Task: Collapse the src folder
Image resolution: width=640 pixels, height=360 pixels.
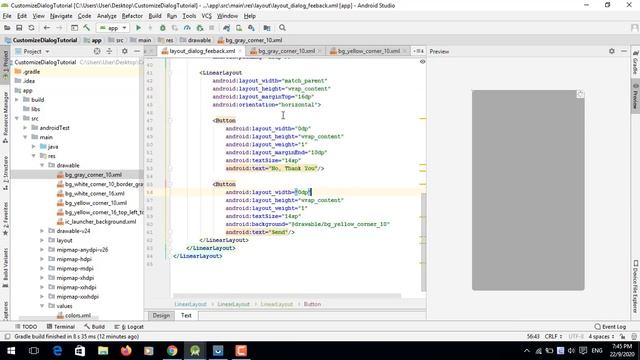Action: point(17,118)
